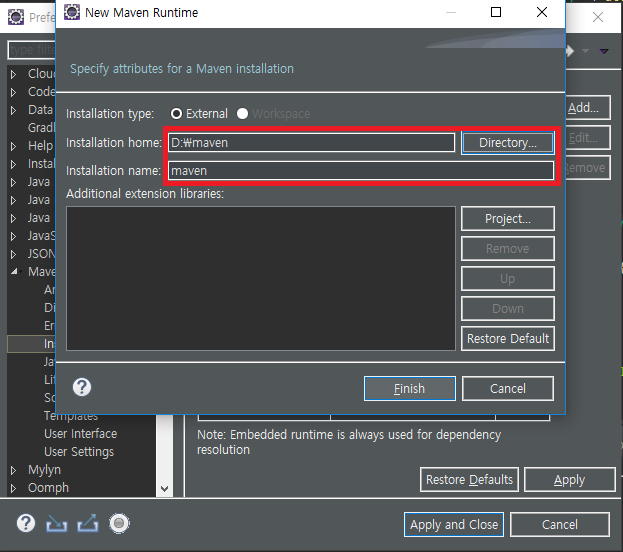Click the Project... button
623x552 pixels.
coord(508,219)
